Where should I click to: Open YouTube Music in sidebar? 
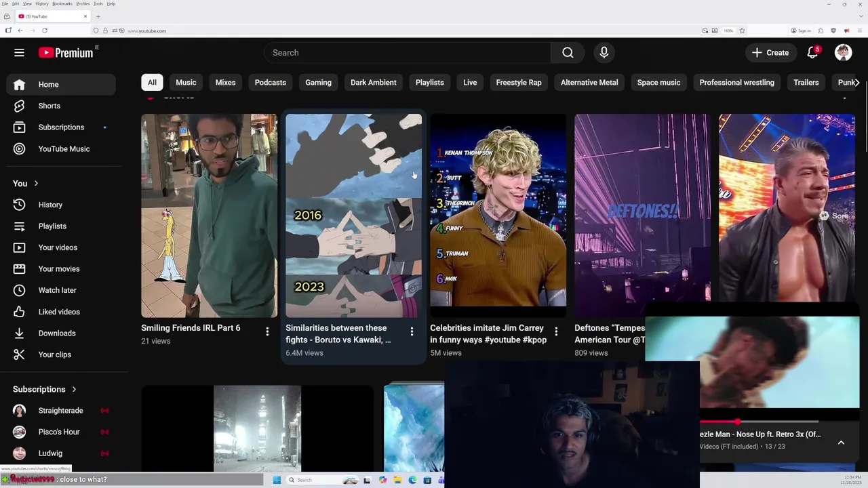pos(61,149)
